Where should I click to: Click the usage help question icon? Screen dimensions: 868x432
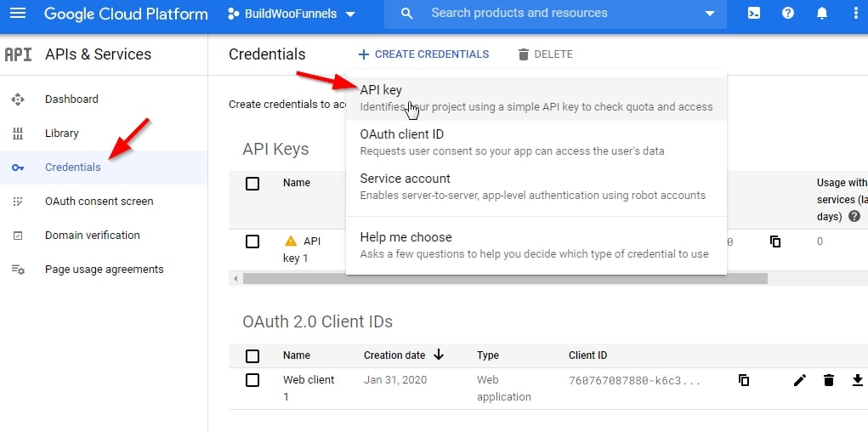(x=854, y=217)
